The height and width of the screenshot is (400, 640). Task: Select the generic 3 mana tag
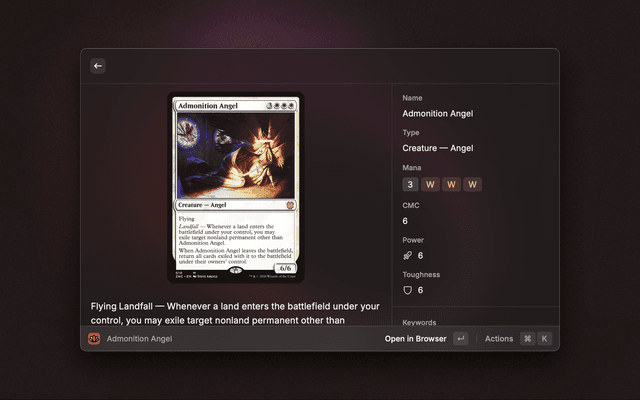pyautogui.click(x=410, y=184)
